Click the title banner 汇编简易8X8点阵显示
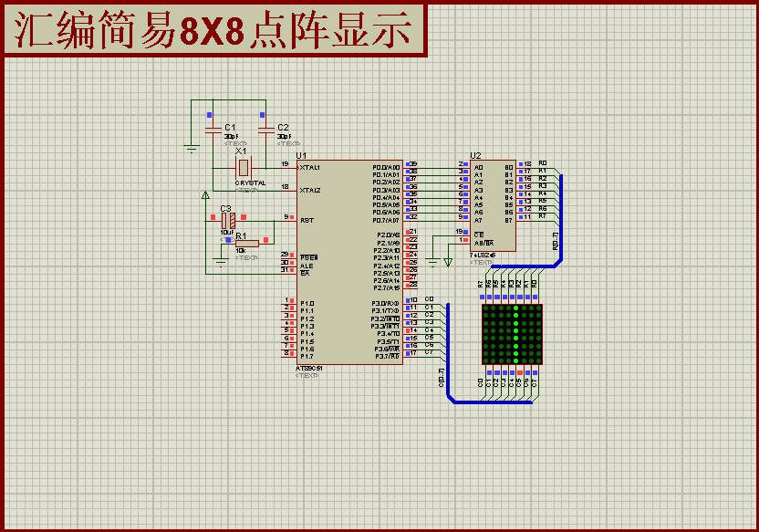Viewport: 759px width, 532px height. 214,30
